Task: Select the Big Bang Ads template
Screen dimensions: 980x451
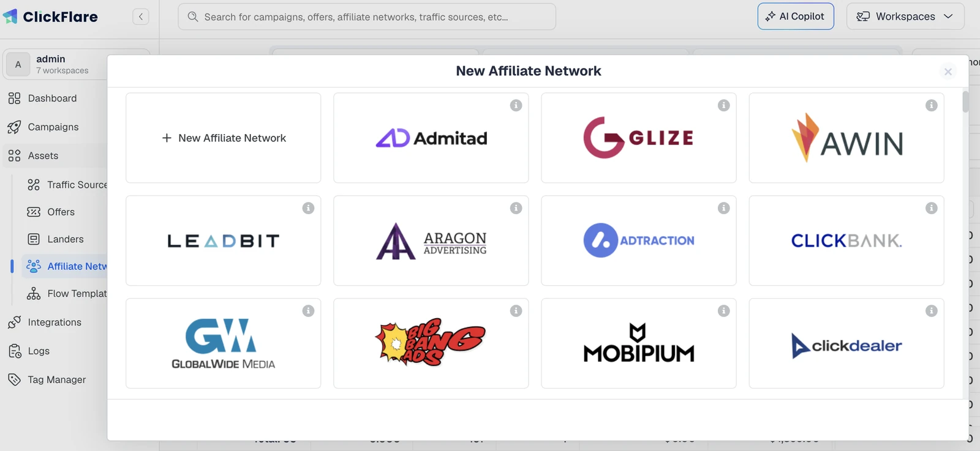Action: (431, 343)
